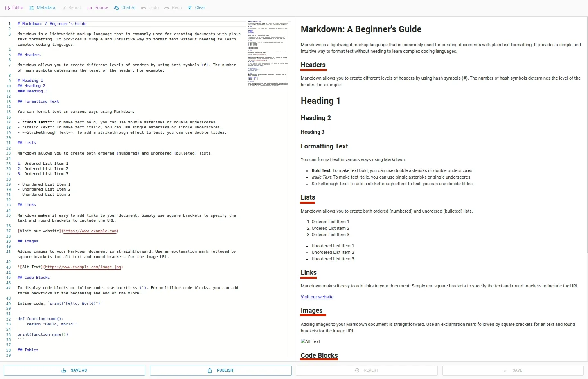Click '3. Ordered List Item 3' source line

coord(43,174)
